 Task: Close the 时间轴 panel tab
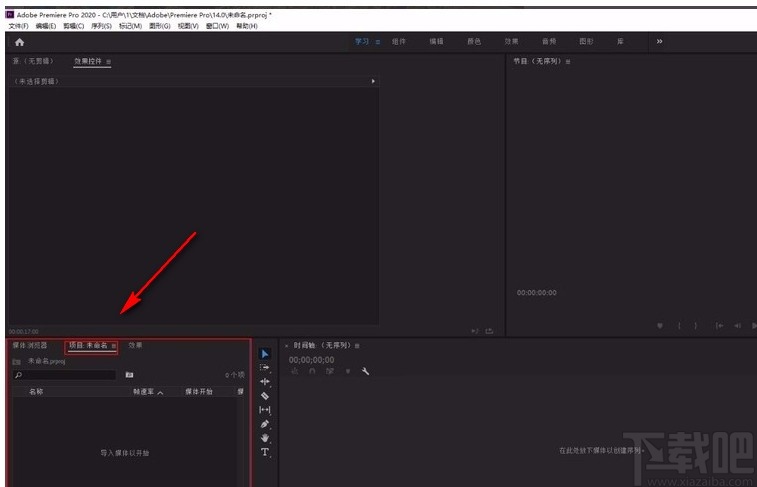click(x=286, y=346)
